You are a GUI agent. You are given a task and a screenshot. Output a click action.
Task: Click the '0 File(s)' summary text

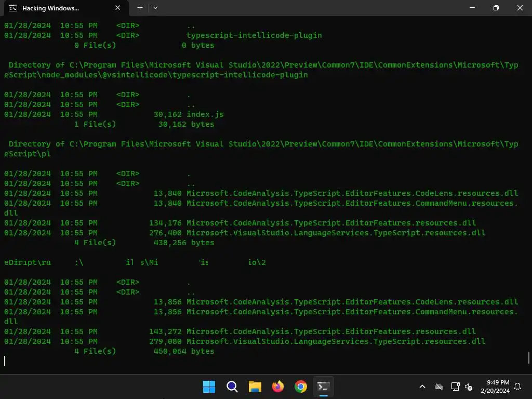[x=95, y=45]
